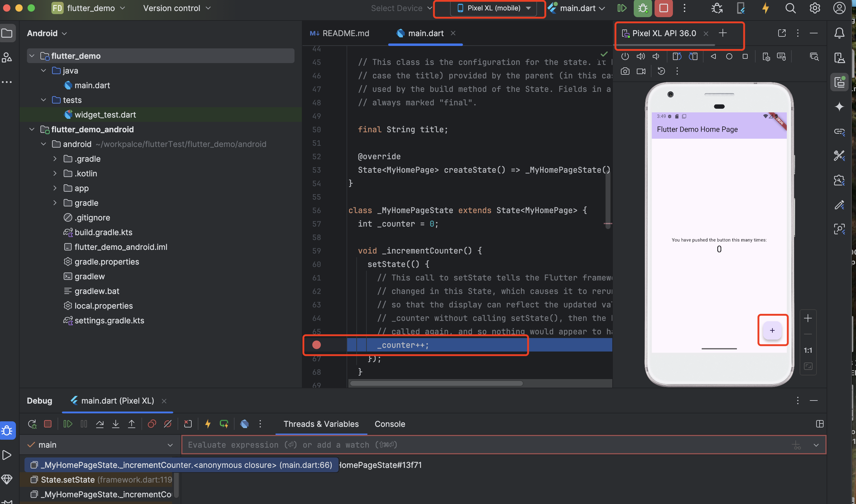The width and height of the screenshot is (856, 504).
Task: Trigger Flutter Hot Restart icon in Debug toolbar
Action: [224, 424]
